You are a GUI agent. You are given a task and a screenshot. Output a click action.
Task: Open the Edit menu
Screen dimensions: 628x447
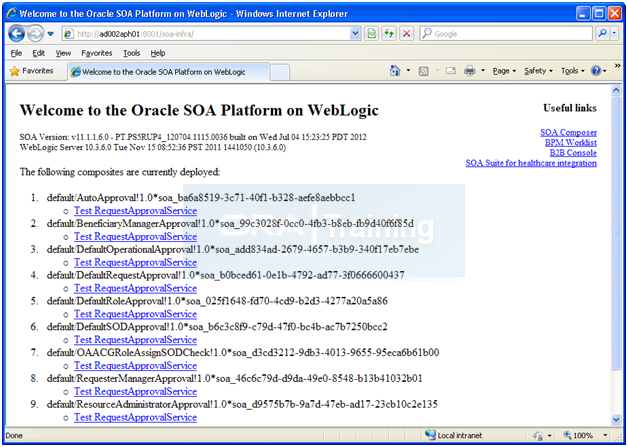(39, 53)
